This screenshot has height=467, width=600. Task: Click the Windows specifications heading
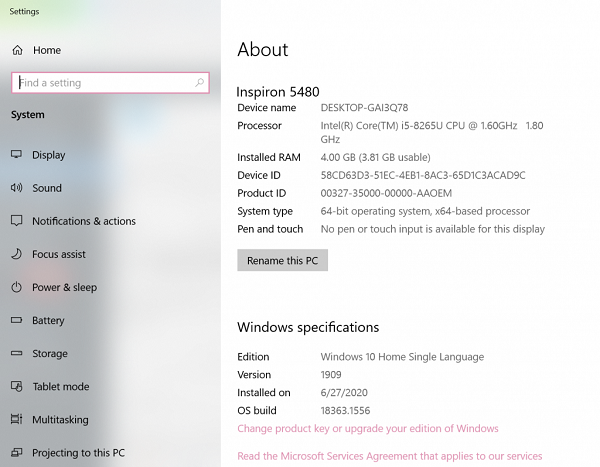[x=308, y=327]
